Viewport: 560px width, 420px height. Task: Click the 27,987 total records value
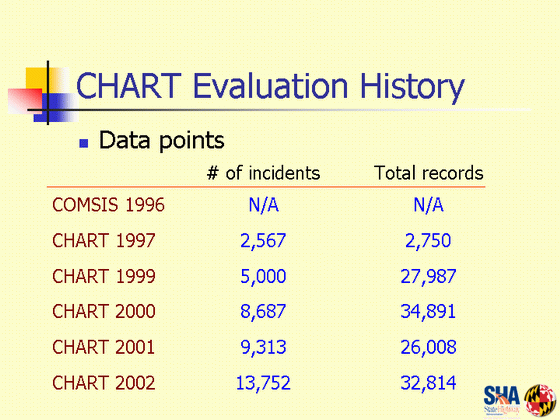tap(428, 277)
